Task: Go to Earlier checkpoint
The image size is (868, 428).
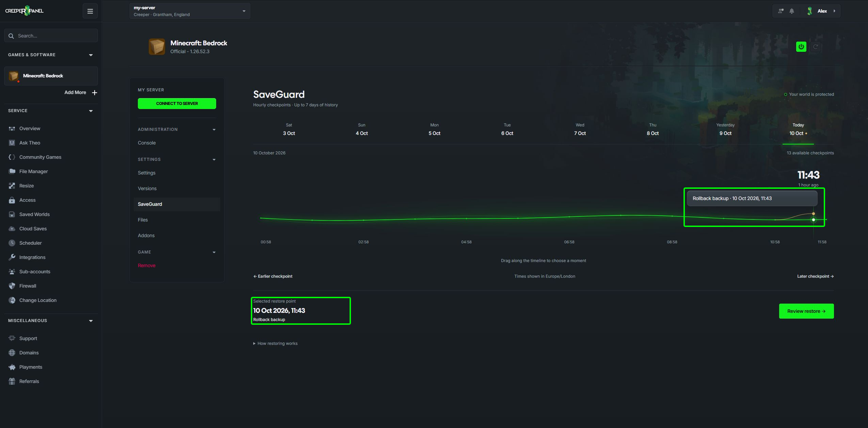Action: pyautogui.click(x=273, y=276)
